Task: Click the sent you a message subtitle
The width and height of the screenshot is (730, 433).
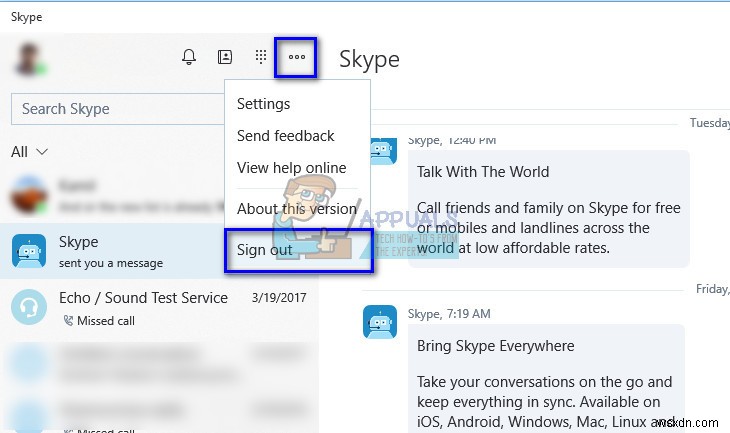Action: (111, 263)
